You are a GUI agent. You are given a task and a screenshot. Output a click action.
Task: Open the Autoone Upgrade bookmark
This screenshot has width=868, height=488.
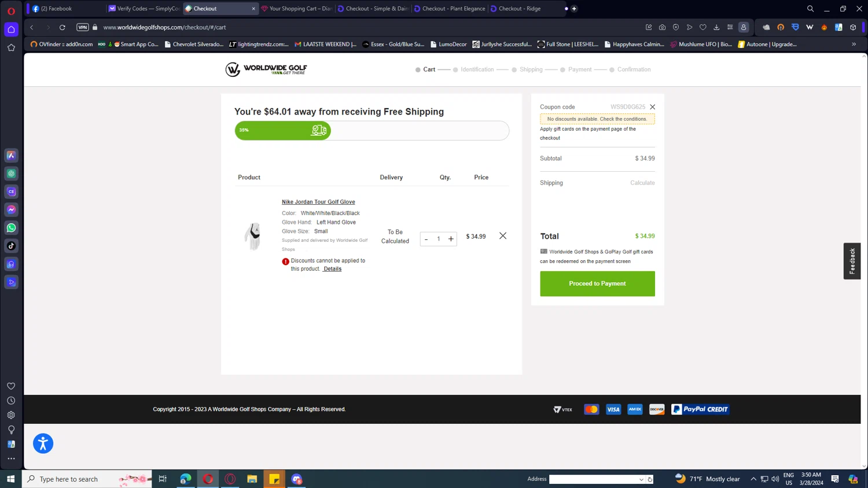(767, 44)
